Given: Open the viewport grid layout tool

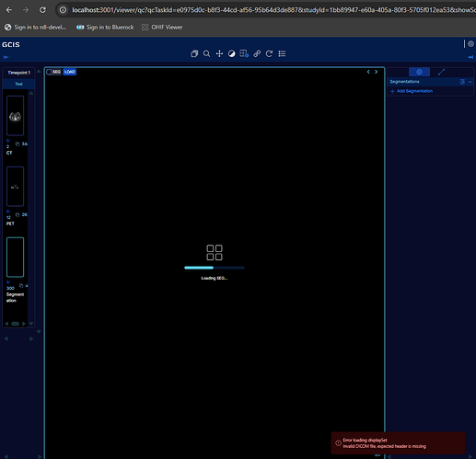Looking at the screenshot, I should pyautogui.click(x=244, y=53).
